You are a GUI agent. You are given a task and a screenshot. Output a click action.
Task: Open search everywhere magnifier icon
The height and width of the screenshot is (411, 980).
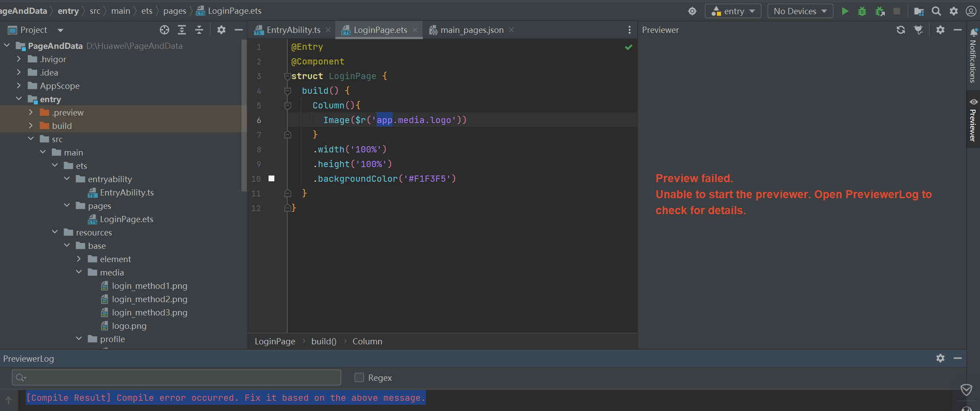pyautogui.click(x=936, y=11)
